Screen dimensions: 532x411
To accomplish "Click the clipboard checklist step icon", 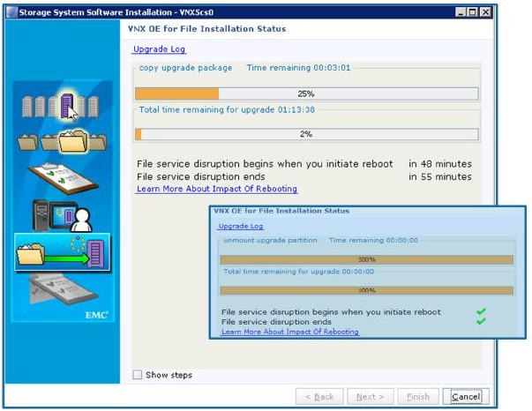I will click(64, 178).
